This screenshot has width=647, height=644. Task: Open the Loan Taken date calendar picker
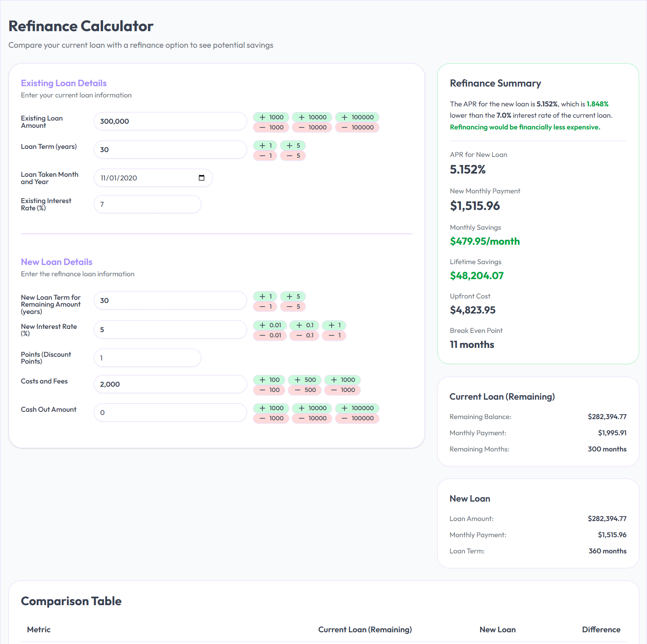click(202, 178)
